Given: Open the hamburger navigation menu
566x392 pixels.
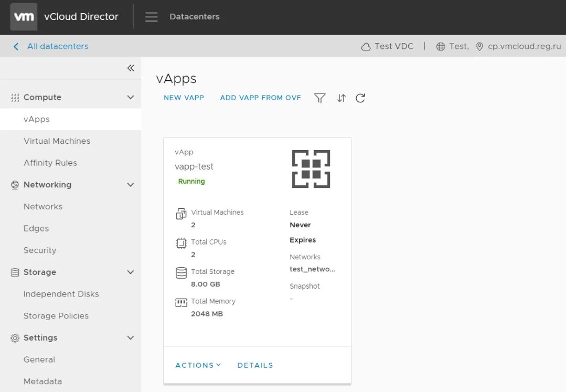Looking at the screenshot, I should (x=151, y=17).
